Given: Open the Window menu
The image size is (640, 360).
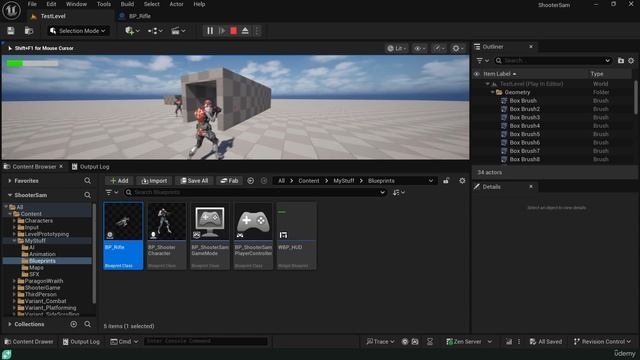Looking at the screenshot, I should tap(76, 4).
